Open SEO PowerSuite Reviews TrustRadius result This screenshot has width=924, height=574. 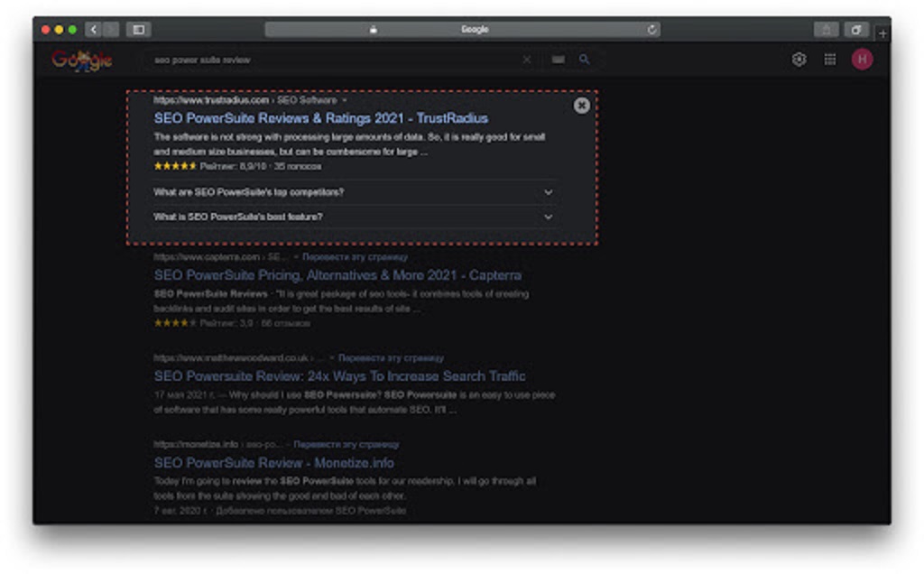[320, 118]
